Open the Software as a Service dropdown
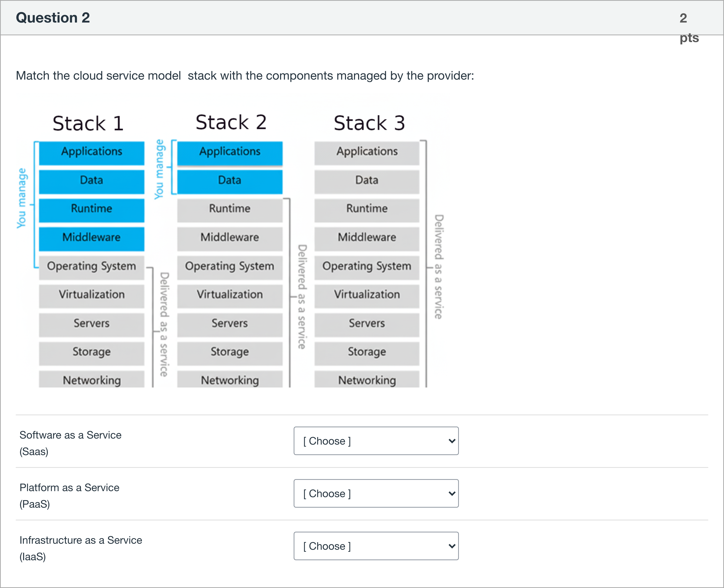Screen dimensions: 724x588 pos(376,441)
